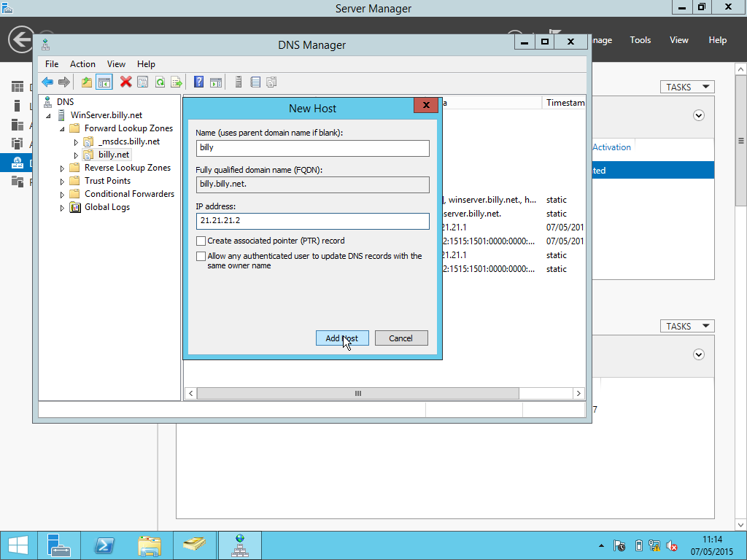Open Server Manager from the taskbar
Image resolution: width=747 pixels, height=560 pixels.
pyautogui.click(x=58, y=545)
